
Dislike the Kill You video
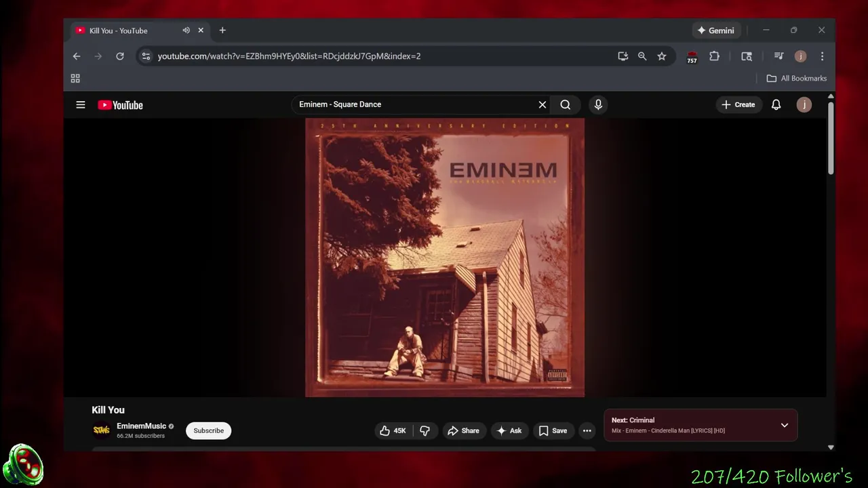pyautogui.click(x=425, y=430)
